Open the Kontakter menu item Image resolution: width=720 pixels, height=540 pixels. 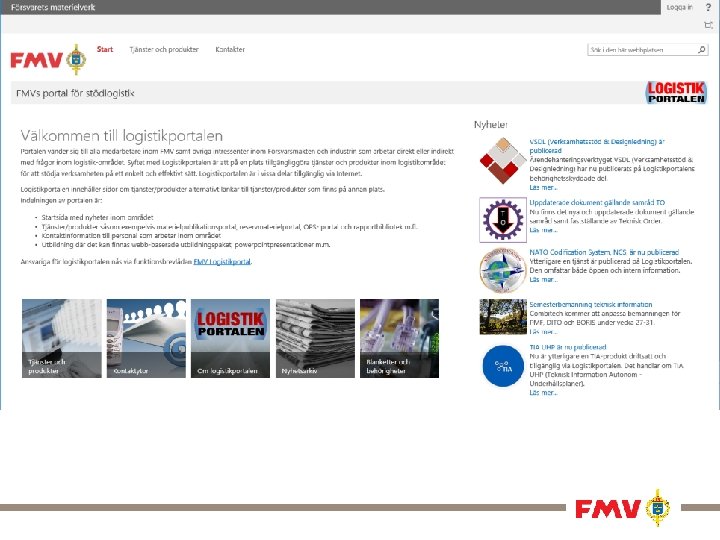tap(230, 50)
